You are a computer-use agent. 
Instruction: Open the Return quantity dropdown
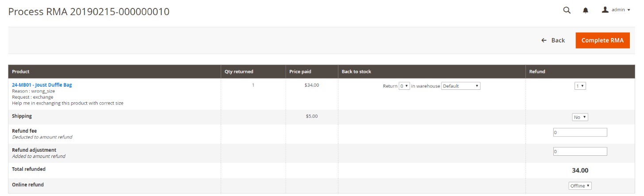pyautogui.click(x=404, y=86)
